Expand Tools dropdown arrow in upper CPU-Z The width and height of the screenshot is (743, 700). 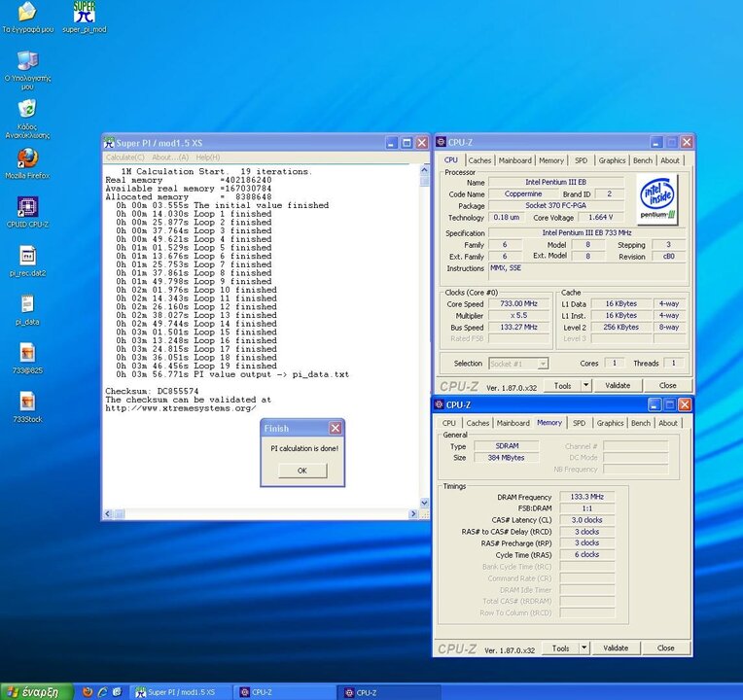tap(586, 386)
